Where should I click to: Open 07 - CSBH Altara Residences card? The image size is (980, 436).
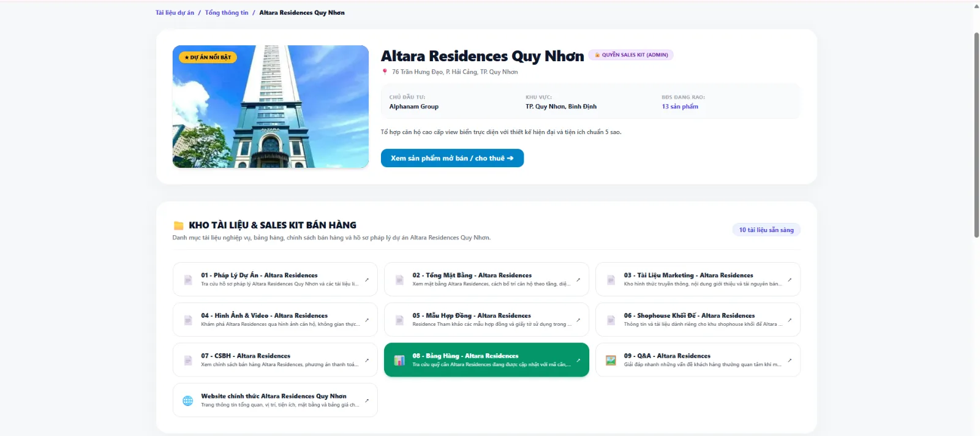click(x=275, y=360)
